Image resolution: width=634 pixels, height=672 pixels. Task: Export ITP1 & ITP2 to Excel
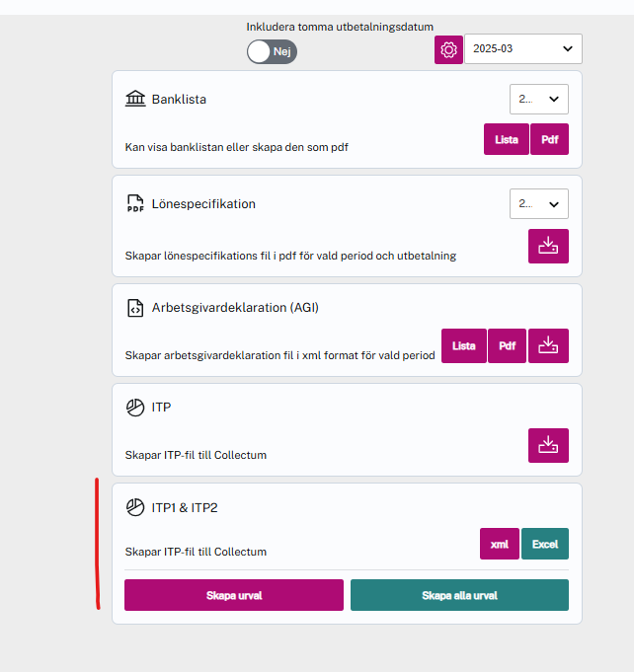(545, 544)
